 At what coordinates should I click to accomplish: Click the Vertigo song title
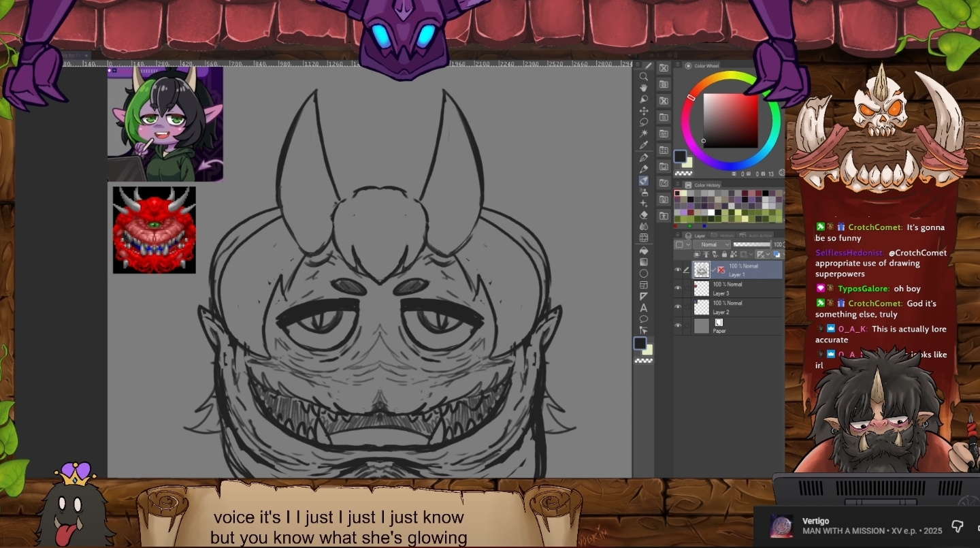[815, 521]
